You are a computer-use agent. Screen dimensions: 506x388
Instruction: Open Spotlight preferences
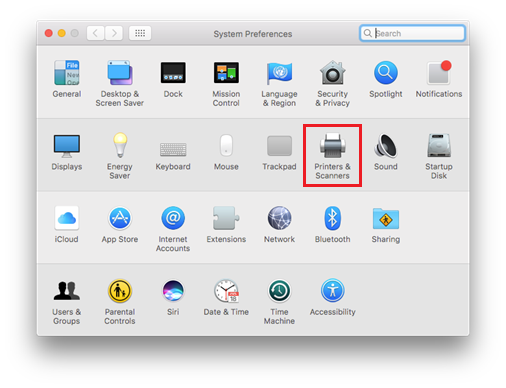click(386, 79)
